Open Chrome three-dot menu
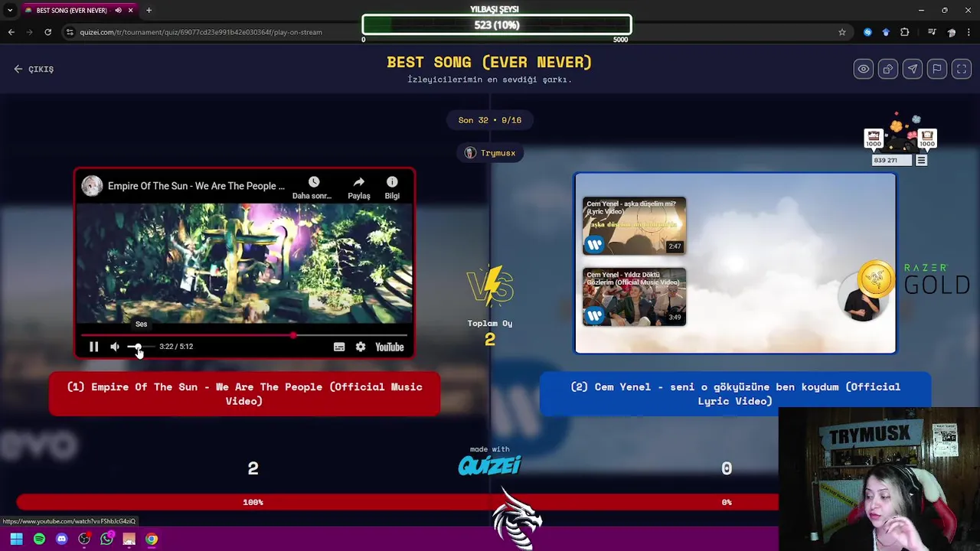Screen dimensions: 980x551 point(970,32)
